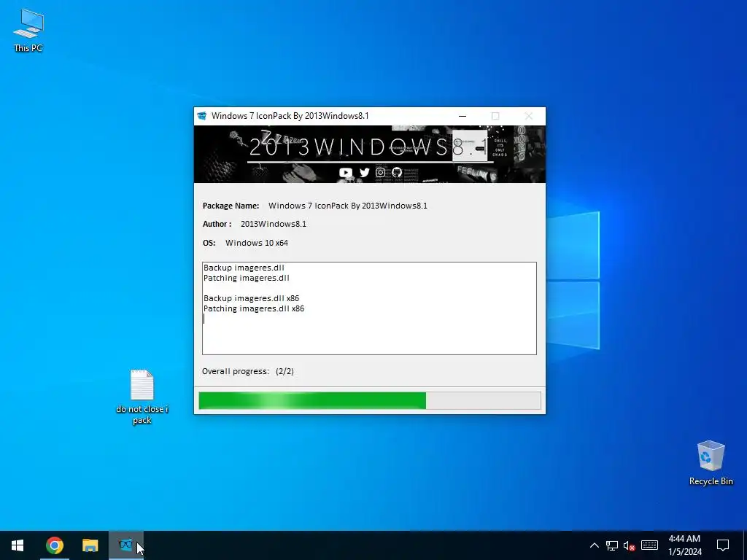This screenshot has width=747, height=560.
Task: Click the first 'Patching imageres.dll' log line
Action: pos(246,278)
